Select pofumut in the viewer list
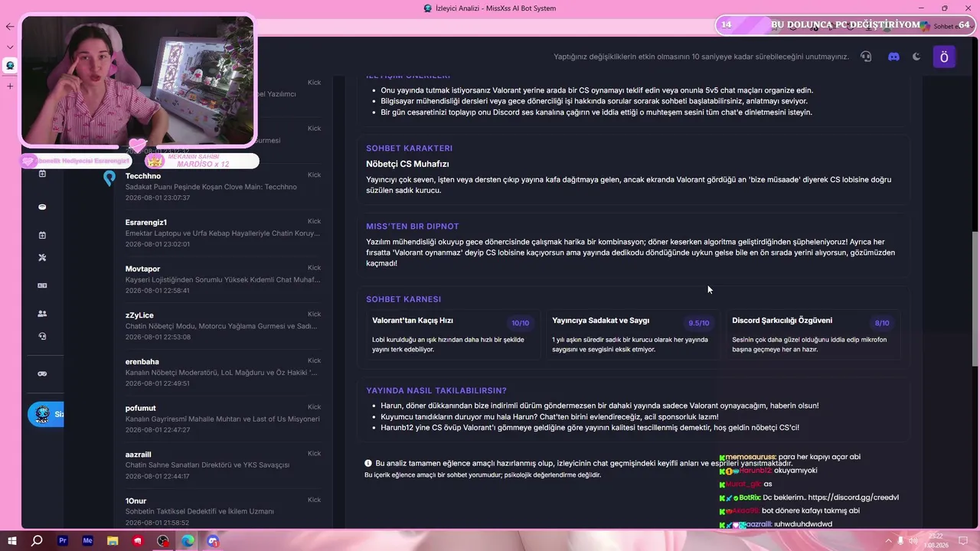Image resolution: width=980 pixels, height=551 pixels. [223, 419]
